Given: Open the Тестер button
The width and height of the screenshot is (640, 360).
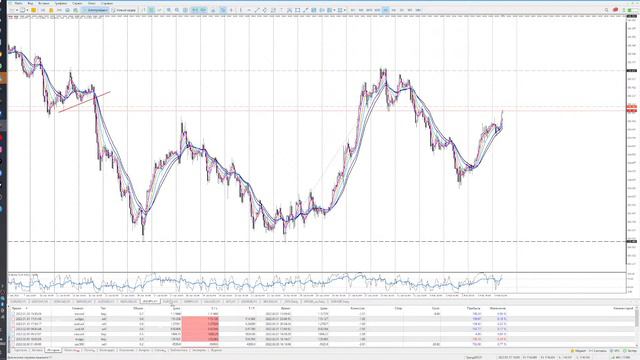Looking at the screenshot, I should 630,351.
